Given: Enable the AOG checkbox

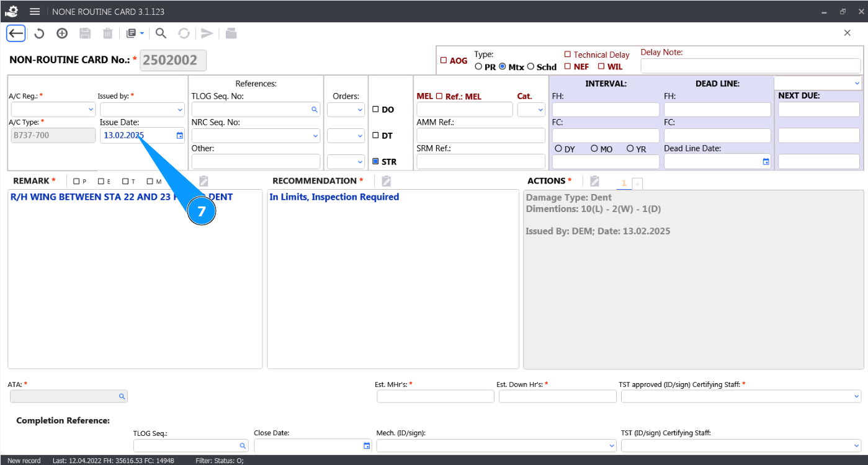Looking at the screenshot, I should [x=444, y=61].
